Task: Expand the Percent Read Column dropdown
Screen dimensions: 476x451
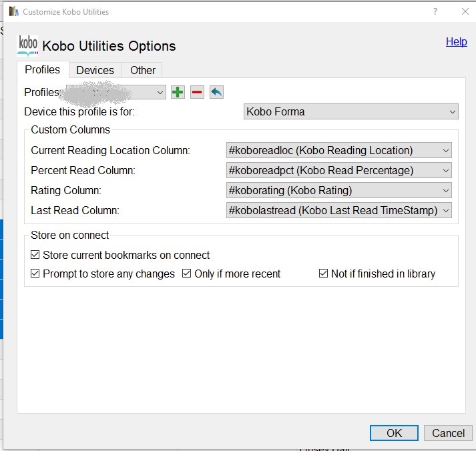Action: tap(339, 170)
